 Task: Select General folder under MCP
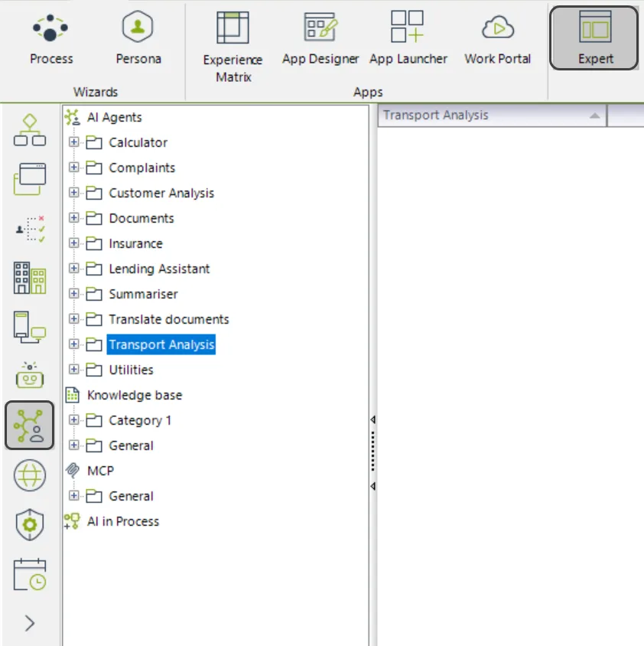tap(131, 496)
